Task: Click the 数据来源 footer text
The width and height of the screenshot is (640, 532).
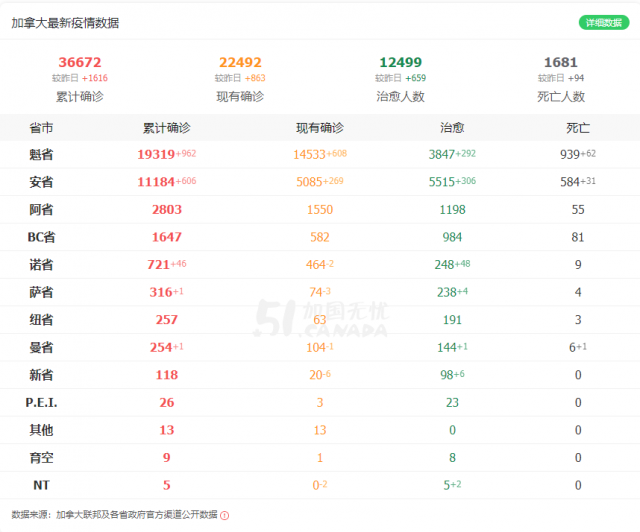Action: (114, 514)
